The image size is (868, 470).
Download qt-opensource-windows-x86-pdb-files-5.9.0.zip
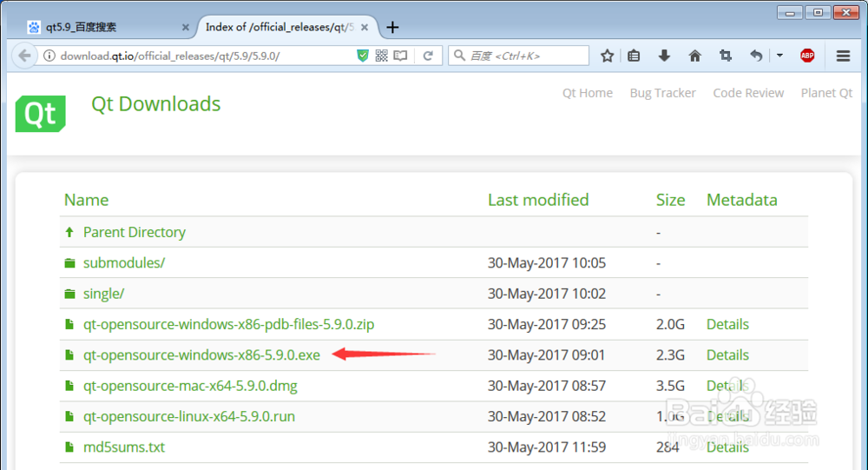[228, 324]
